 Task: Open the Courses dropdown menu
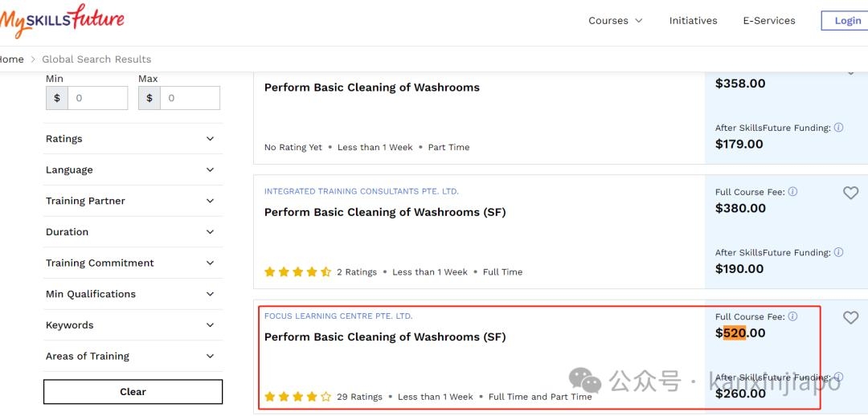616,21
